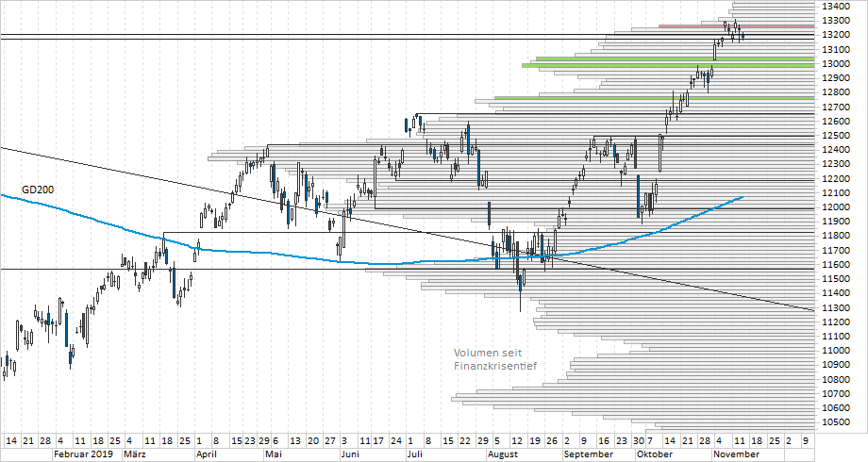Click the right end of blue GD200 line
The width and height of the screenshot is (868, 462).
(742, 197)
